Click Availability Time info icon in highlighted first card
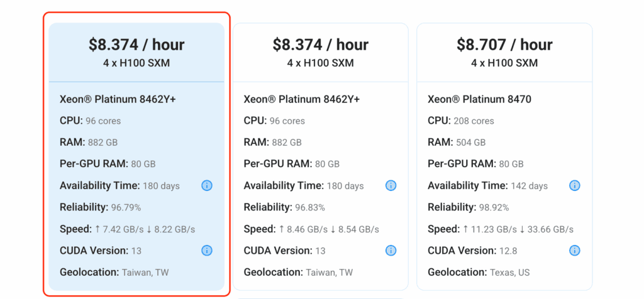 [x=207, y=185]
